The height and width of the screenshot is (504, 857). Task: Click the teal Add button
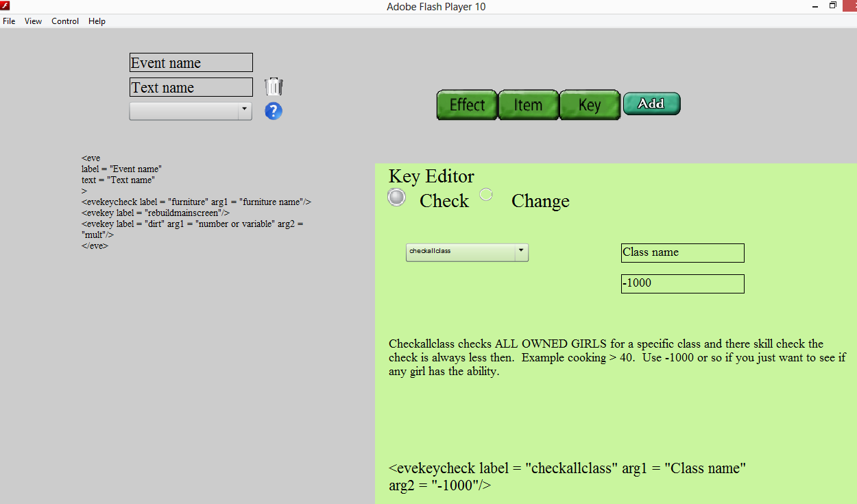click(651, 104)
